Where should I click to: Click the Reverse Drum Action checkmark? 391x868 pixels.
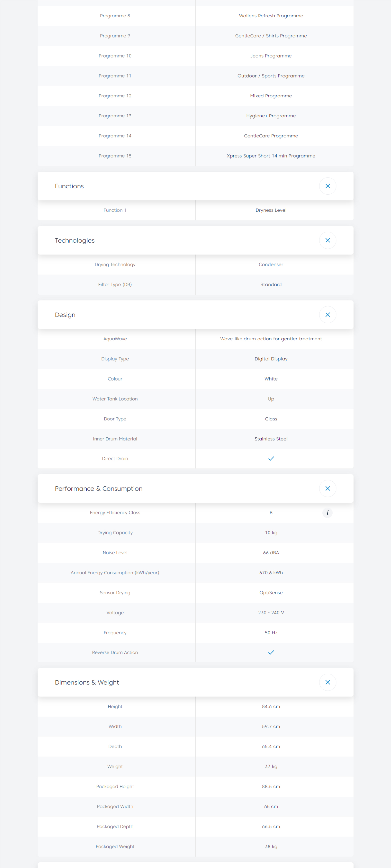point(271,652)
